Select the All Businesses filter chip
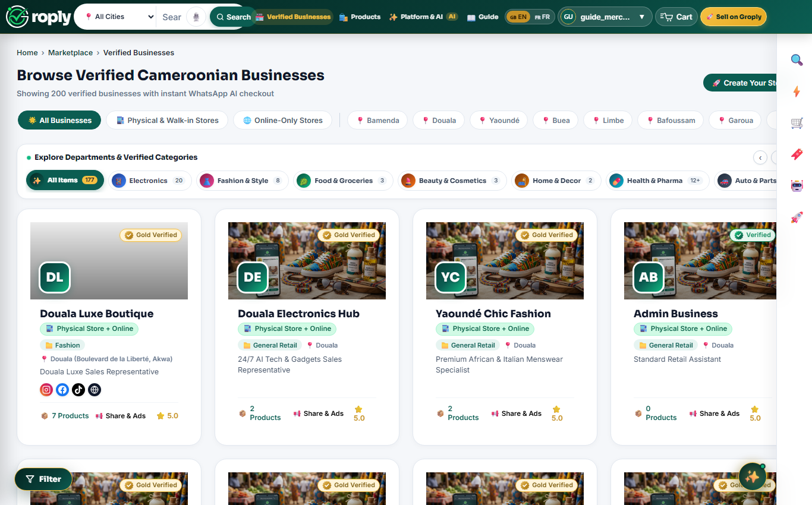 tap(59, 120)
